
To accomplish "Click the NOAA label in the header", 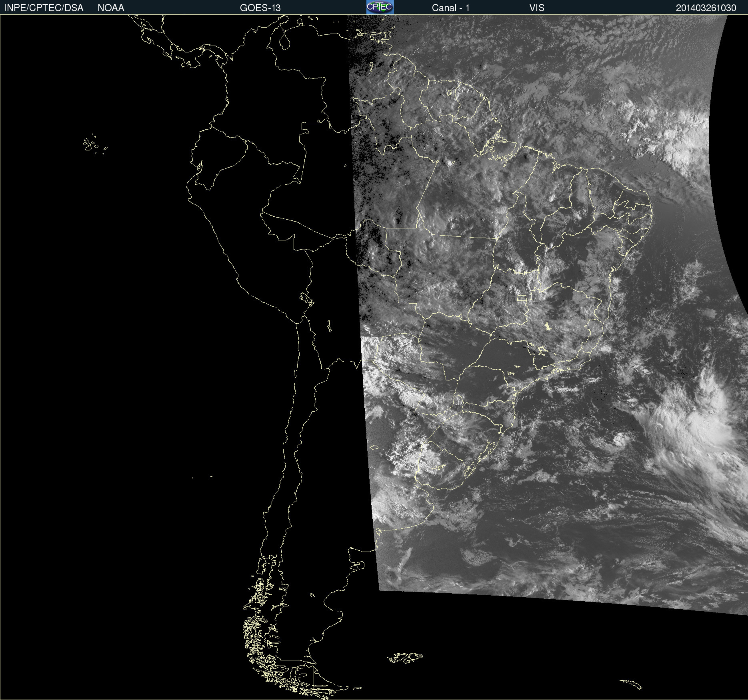I will click(111, 8).
